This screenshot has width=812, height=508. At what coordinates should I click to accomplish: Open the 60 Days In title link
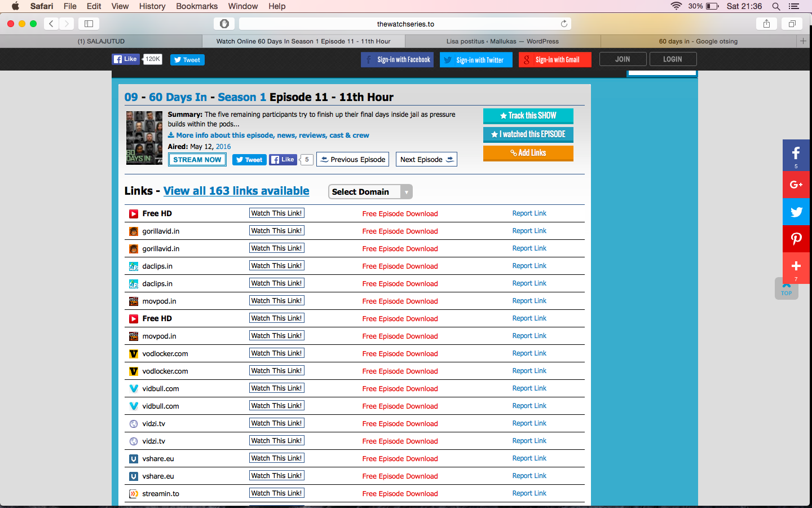pos(178,97)
